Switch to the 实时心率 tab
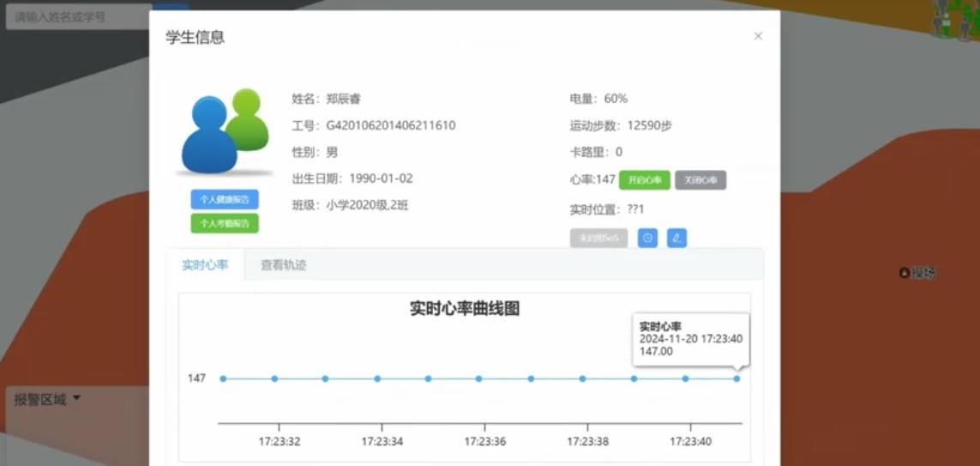The image size is (980, 466). [x=205, y=265]
